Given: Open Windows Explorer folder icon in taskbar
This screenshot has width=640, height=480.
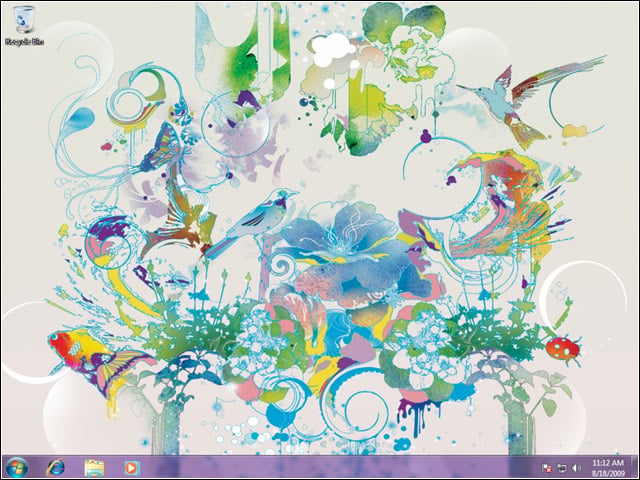Looking at the screenshot, I should (94, 467).
